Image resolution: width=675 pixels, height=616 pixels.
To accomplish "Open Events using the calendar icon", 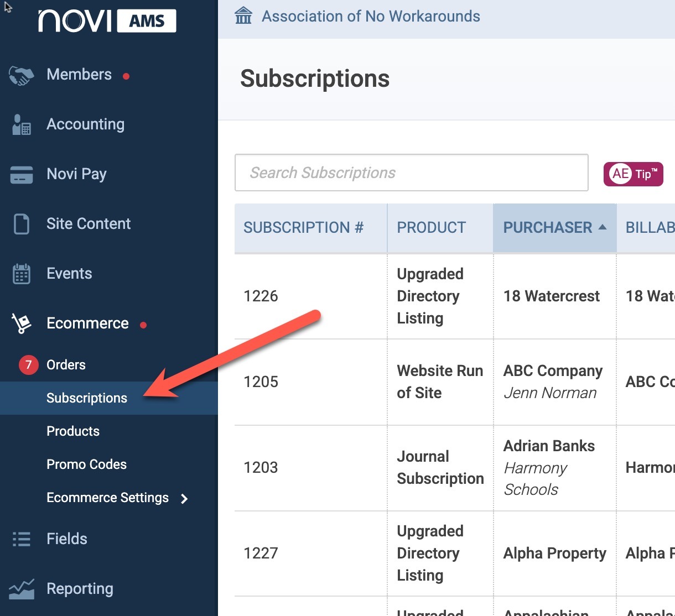I will coord(21,274).
